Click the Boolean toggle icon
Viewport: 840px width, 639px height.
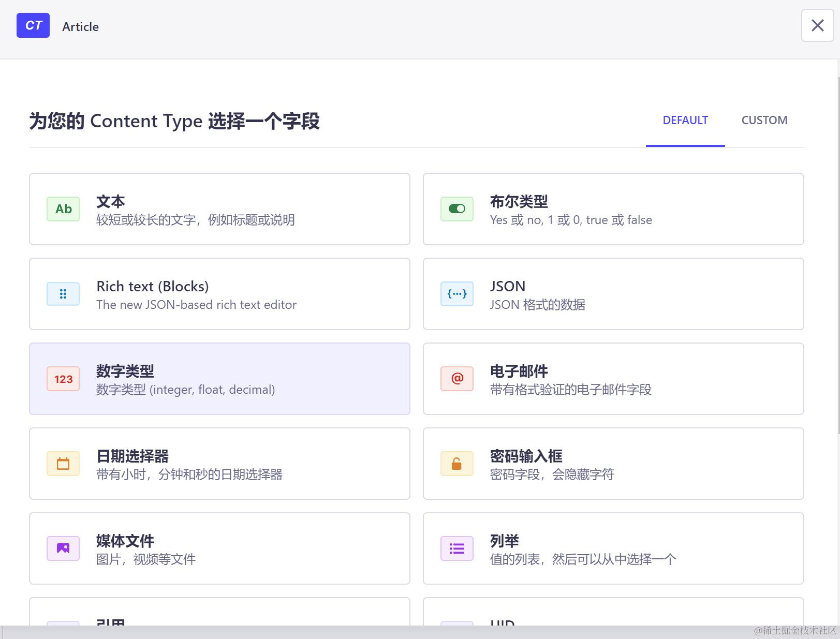(457, 209)
